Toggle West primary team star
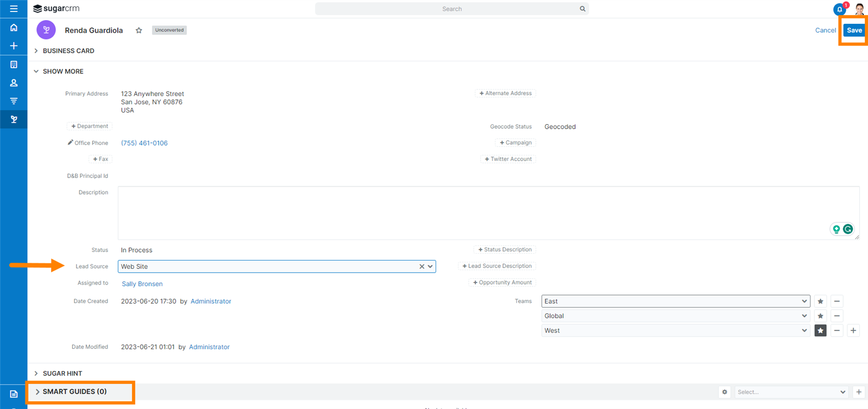This screenshot has height=409, width=868. coord(820,331)
